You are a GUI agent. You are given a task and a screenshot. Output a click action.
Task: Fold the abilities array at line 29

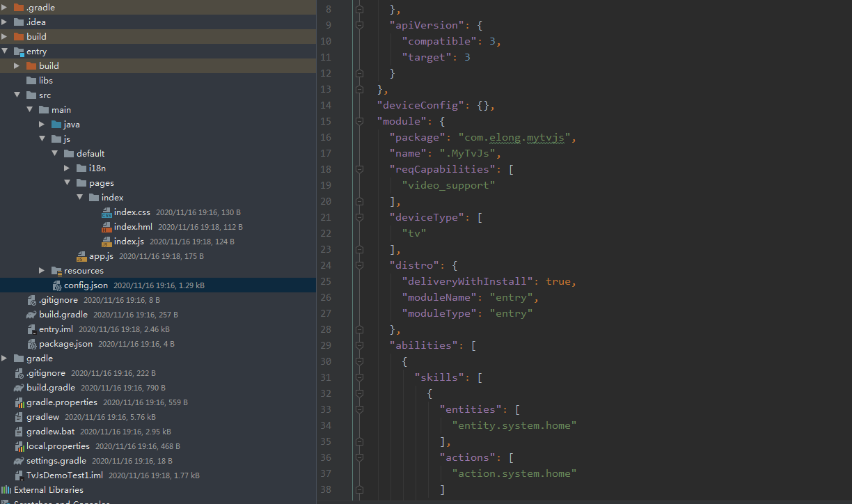pos(359,345)
